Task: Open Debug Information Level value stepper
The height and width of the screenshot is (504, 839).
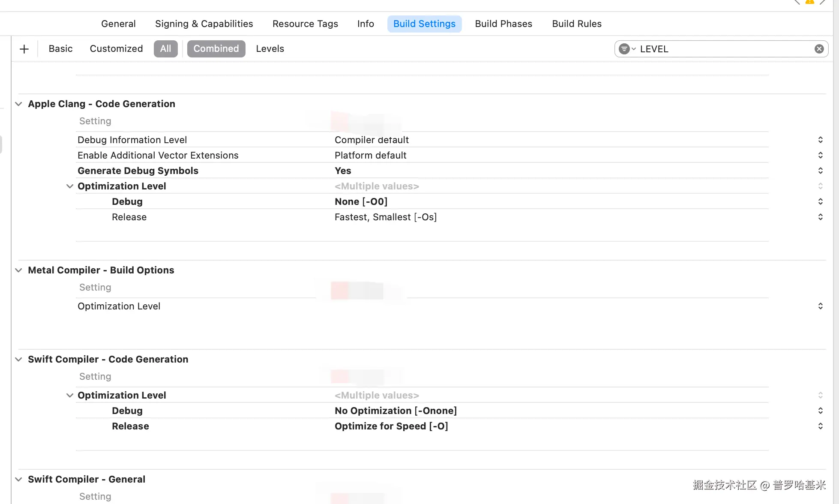Action: [820, 140]
